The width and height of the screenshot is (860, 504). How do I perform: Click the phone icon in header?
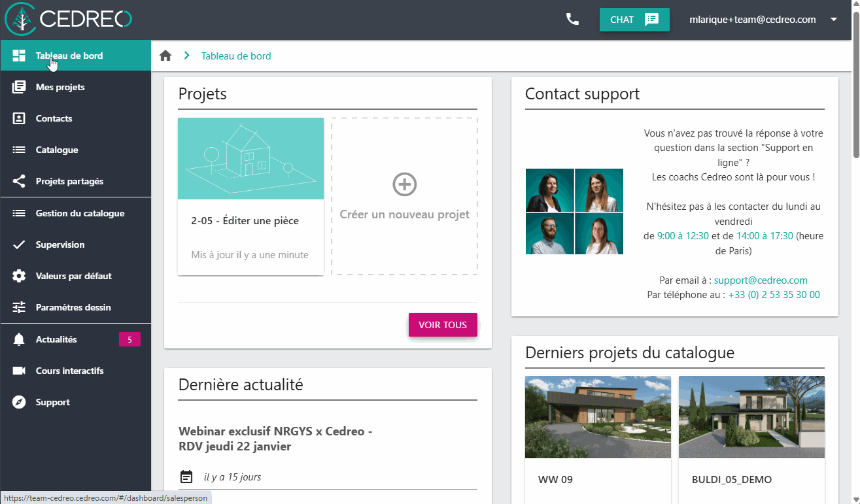pyautogui.click(x=572, y=19)
